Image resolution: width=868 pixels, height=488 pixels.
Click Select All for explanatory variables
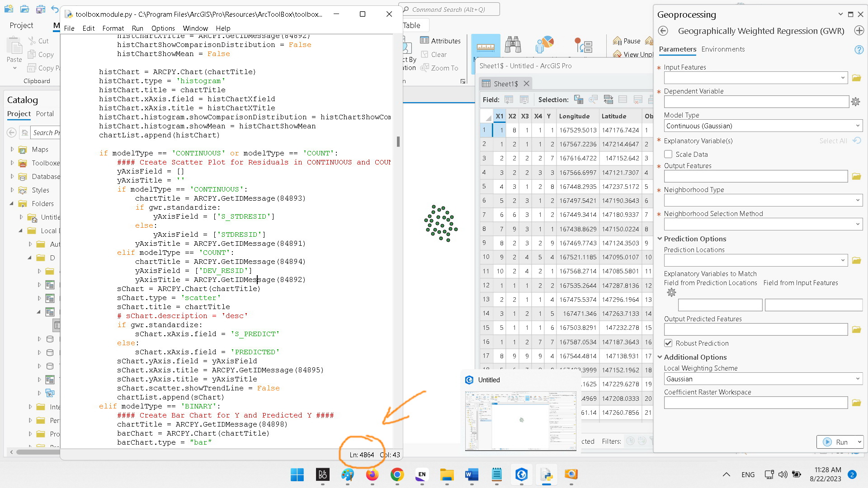[833, 141]
